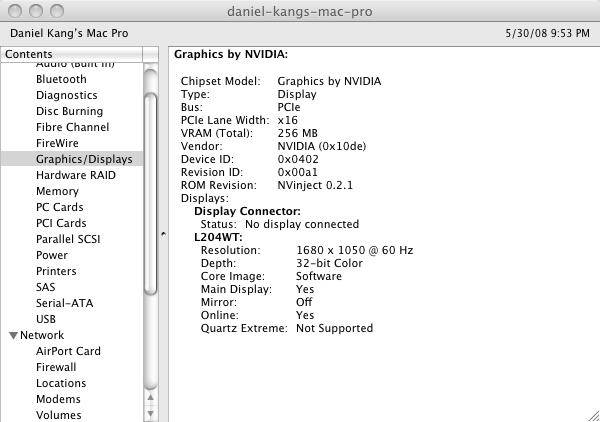Screen dimensions: 600x422
Task: Open Locations under Network
Action: pos(61,383)
